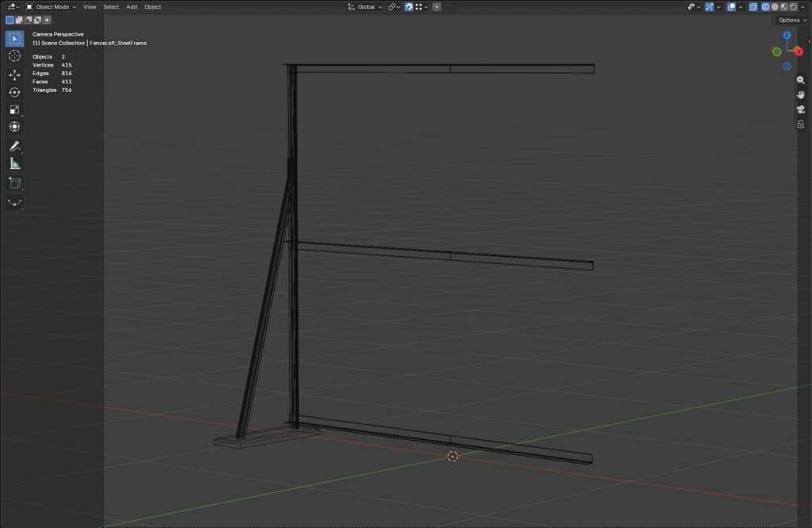Expand the sidebar with the arrow
Viewport: 812px width, 528px height.
pos(810,41)
